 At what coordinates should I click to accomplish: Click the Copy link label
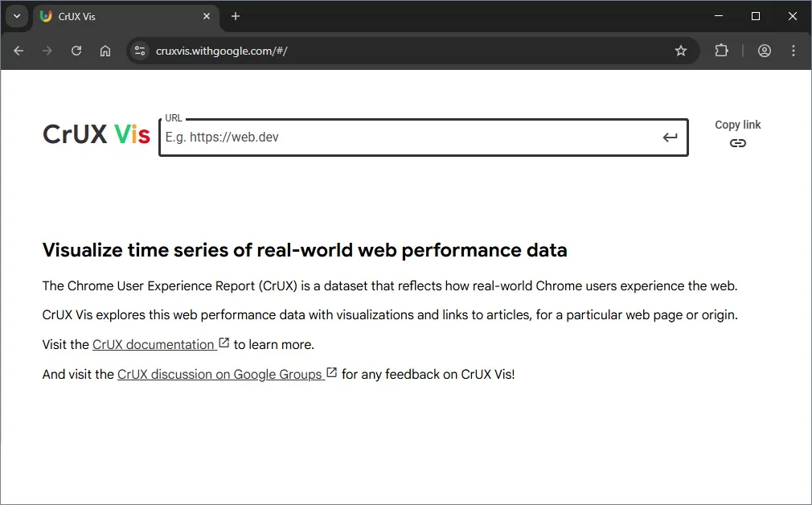(738, 125)
